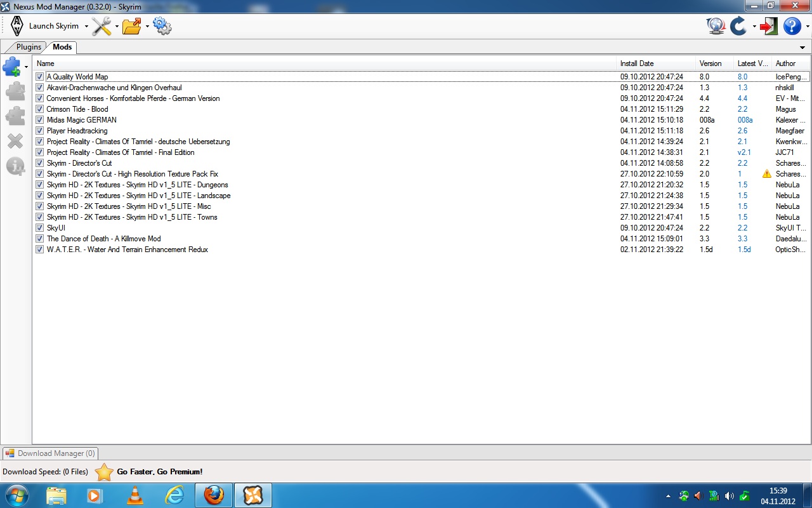Click the red X delete mod icon
The width and height of the screenshot is (812, 508).
[15, 142]
